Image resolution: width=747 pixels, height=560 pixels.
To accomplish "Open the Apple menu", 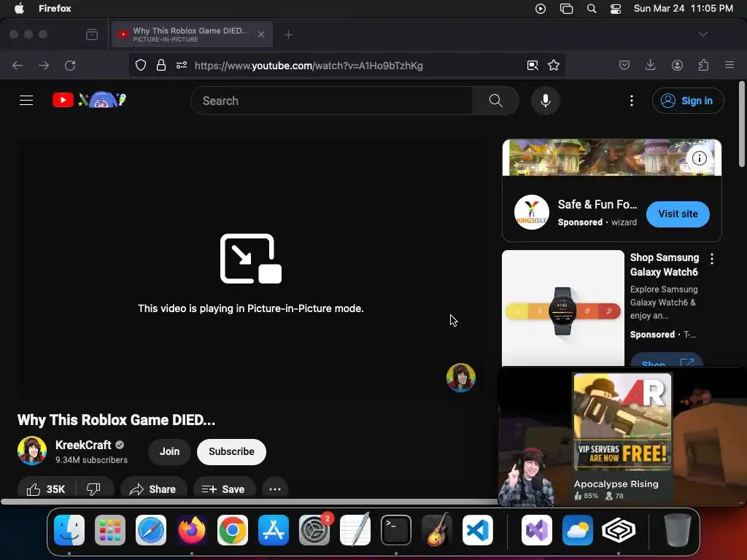I will [x=19, y=9].
